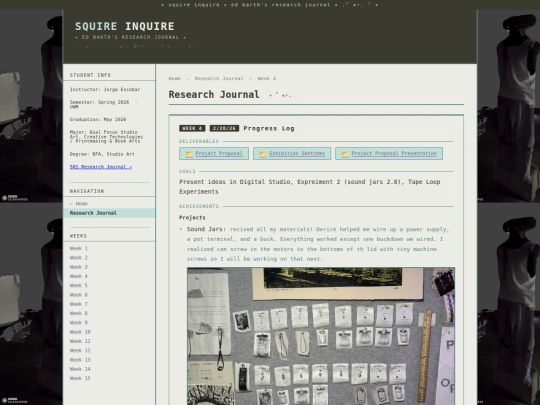Open Week 8 in weeks list
The image size is (540, 405).
pyautogui.click(x=79, y=313)
